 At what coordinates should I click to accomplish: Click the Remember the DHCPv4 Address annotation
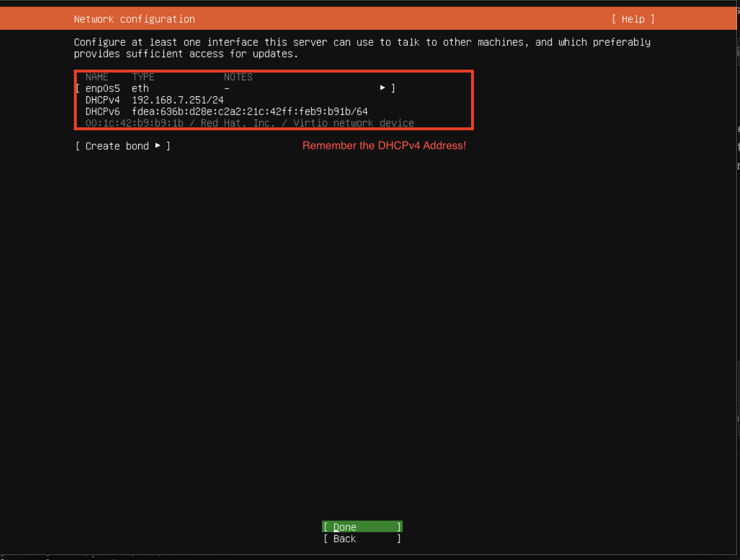point(384,145)
